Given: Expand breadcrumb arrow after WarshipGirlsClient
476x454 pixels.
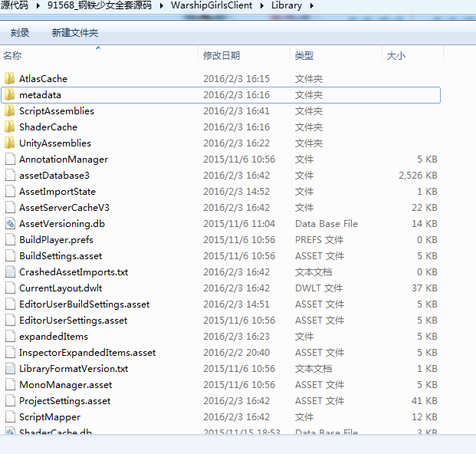Looking at the screenshot, I should [x=262, y=6].
